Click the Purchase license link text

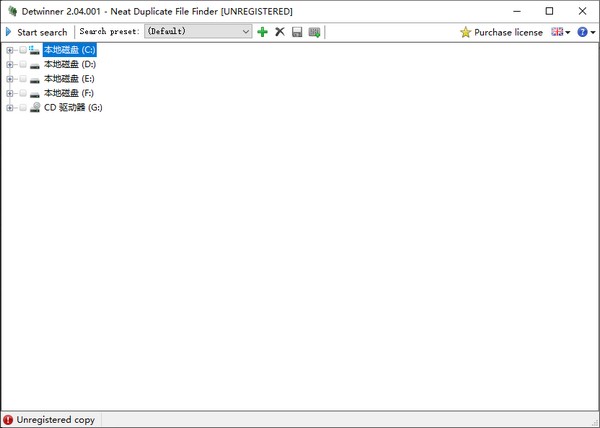point(508,32)
